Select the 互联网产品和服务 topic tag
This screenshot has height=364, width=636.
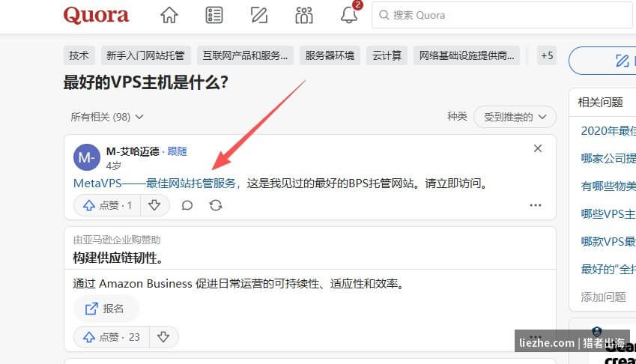click(245, 55)
